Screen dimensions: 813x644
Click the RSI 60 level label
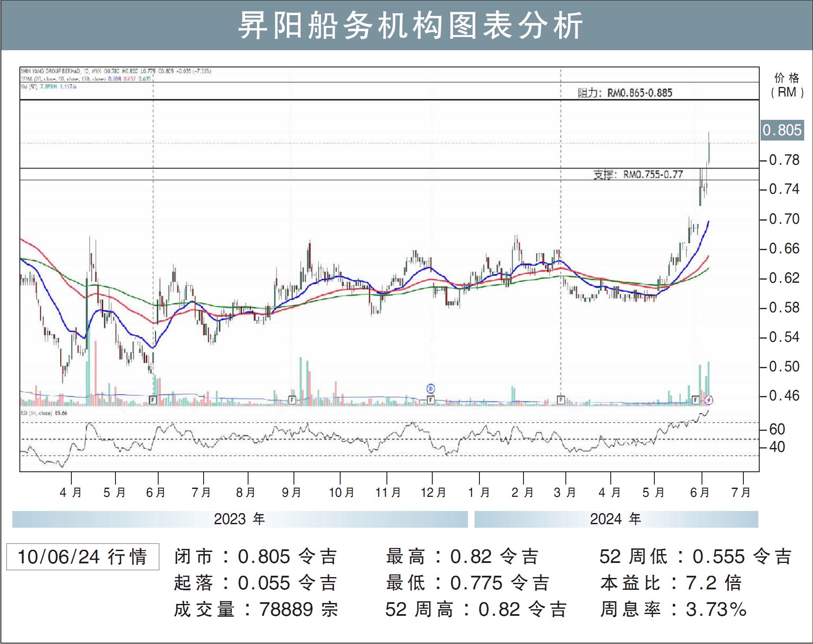coord(777,429)
